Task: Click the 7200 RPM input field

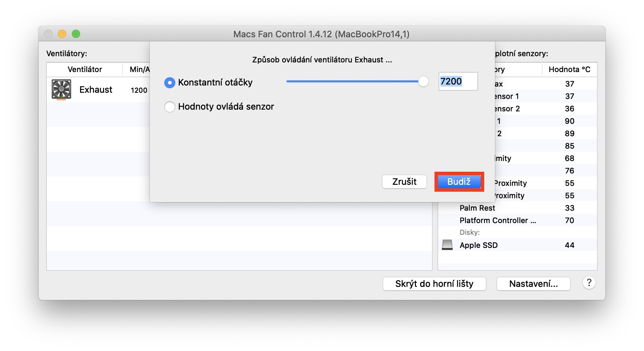Action: (458, 82)
